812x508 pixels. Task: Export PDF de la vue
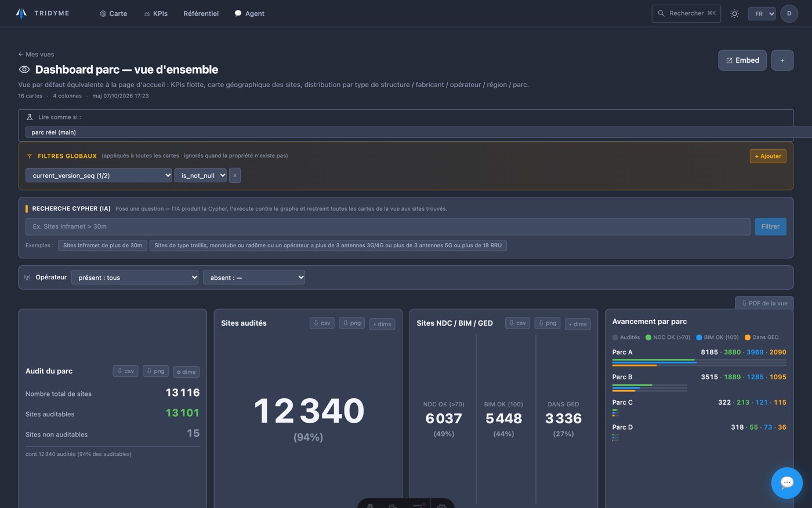[764, 303]
